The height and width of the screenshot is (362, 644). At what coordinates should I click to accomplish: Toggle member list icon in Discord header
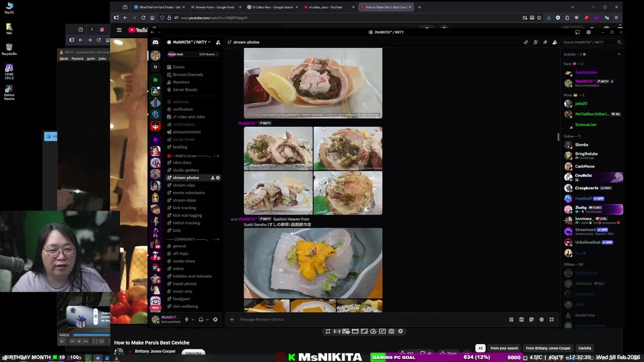554,42
